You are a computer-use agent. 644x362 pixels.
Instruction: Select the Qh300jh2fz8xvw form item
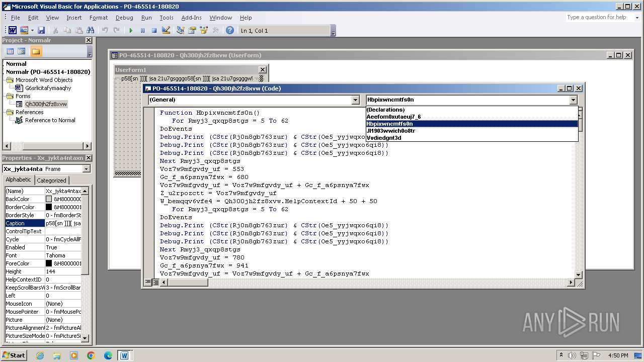[46, 104]
